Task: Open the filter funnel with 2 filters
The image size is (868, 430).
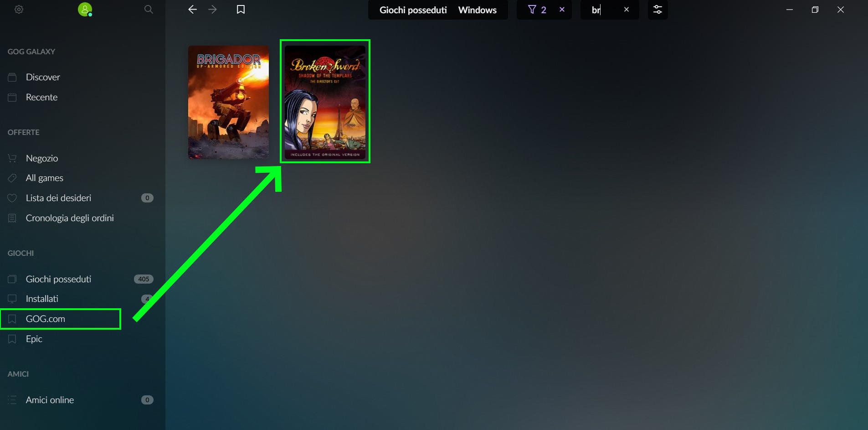Action: (537, 10)
